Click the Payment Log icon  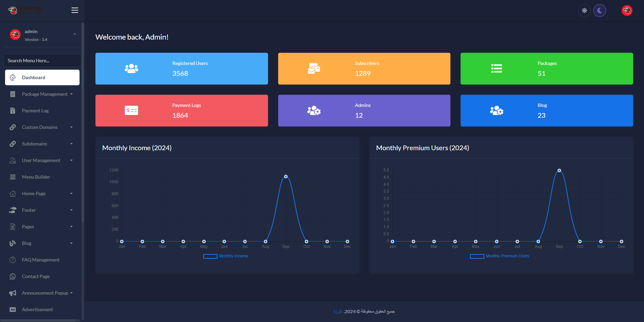click(x=13, y=111)
